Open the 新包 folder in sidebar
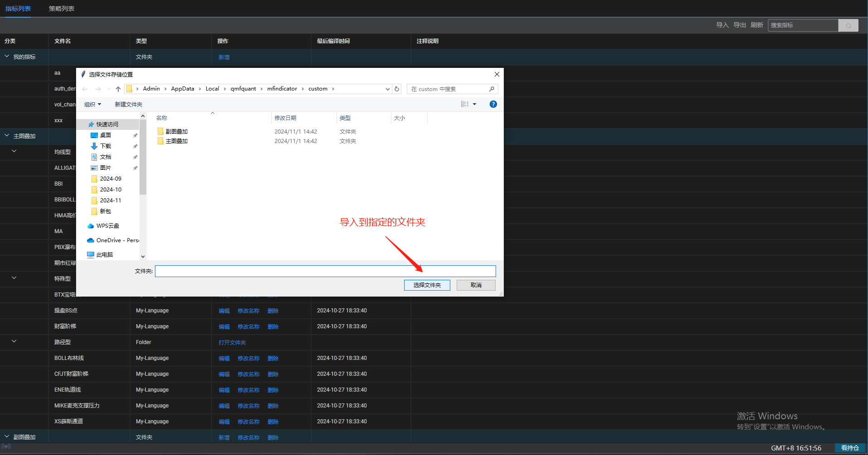The width and height of the screenshot is (868, 455). click(106, 211)
